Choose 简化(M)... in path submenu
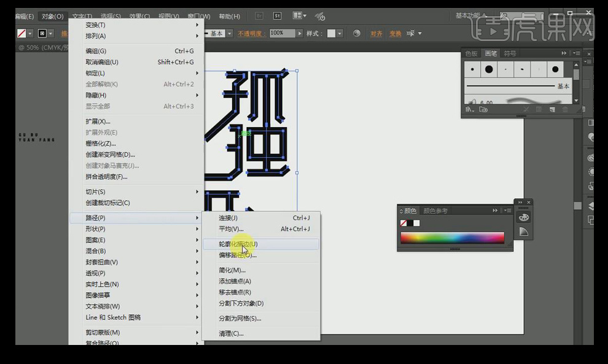This screenshot has width=608, height=364. tap(261, 270)
